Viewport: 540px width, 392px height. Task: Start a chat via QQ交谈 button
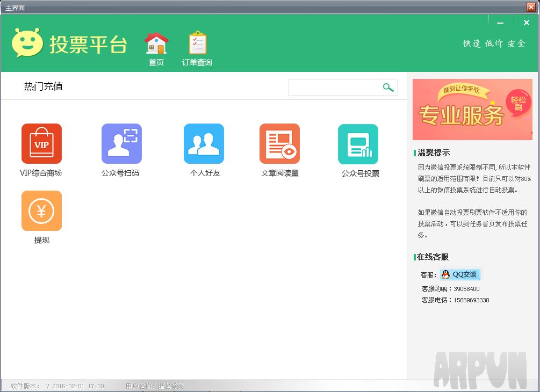click(465, 274)
